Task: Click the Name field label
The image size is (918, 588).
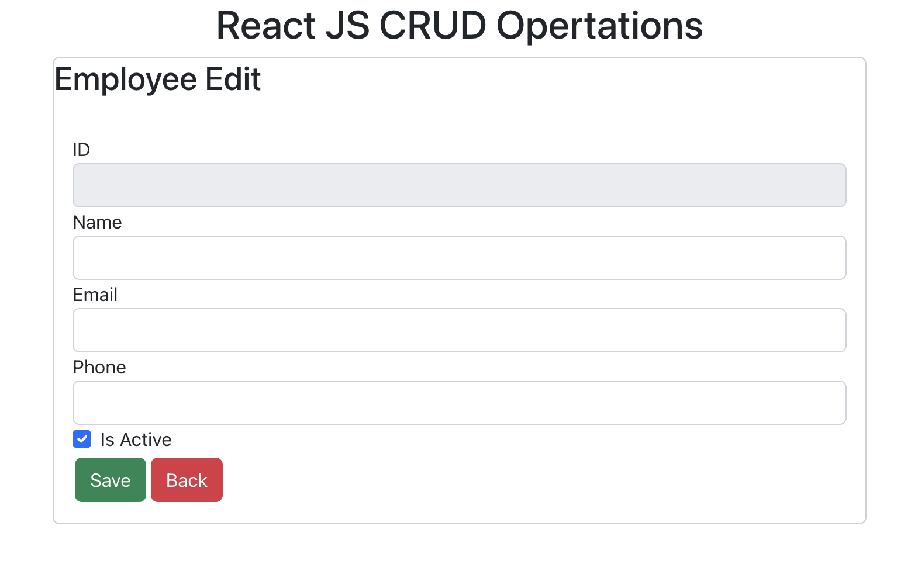Action: click(x=97, y=222)
